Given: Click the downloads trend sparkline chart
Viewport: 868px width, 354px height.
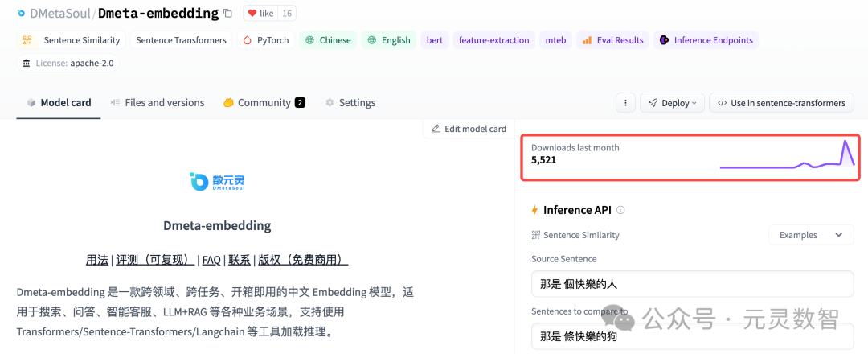Looking at the screenshot, I should point(787,154).
